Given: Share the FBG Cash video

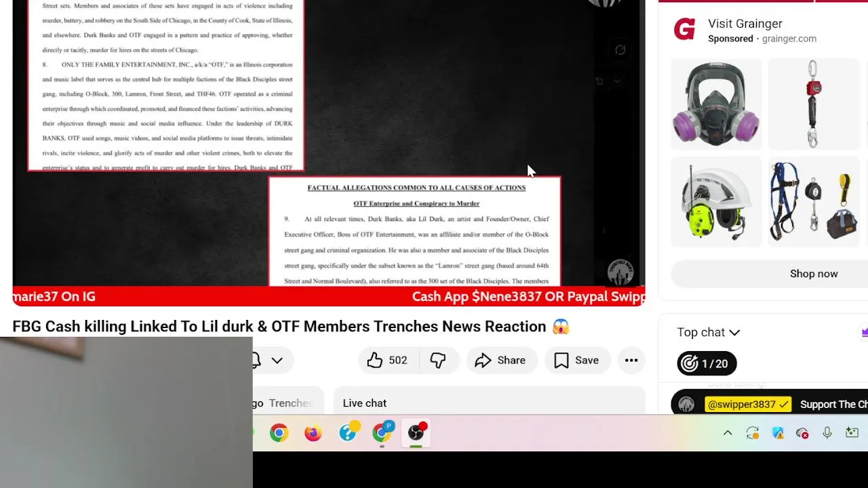Looking at the screenshot, I should click(x=501, y=361).
